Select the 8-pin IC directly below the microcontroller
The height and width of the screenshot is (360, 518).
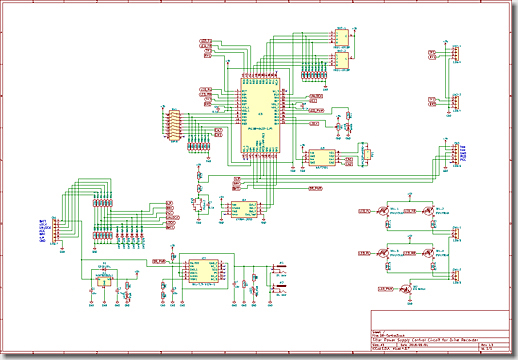[x=244, y=209]
